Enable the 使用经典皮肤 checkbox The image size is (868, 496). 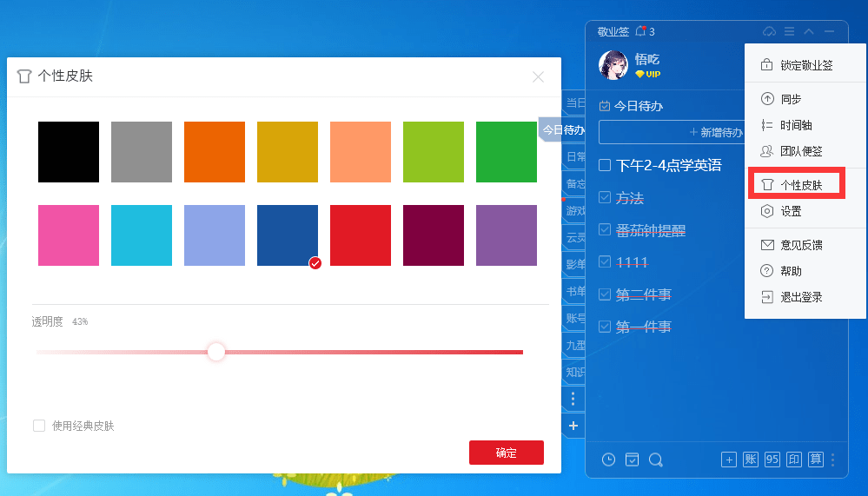[39, 426]
